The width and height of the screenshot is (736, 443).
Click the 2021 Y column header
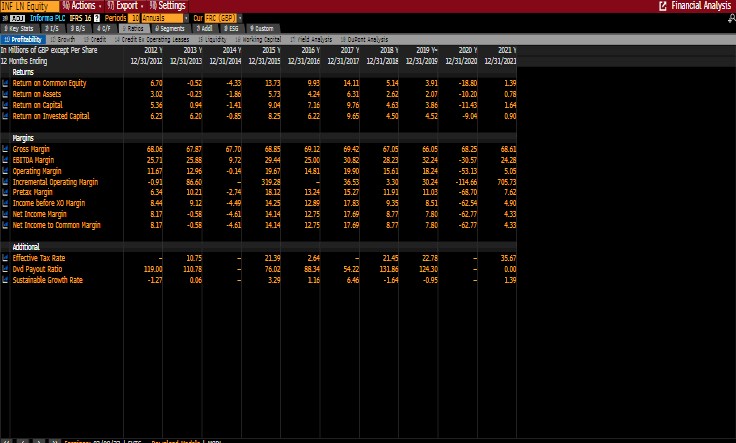tap(506, 50)
